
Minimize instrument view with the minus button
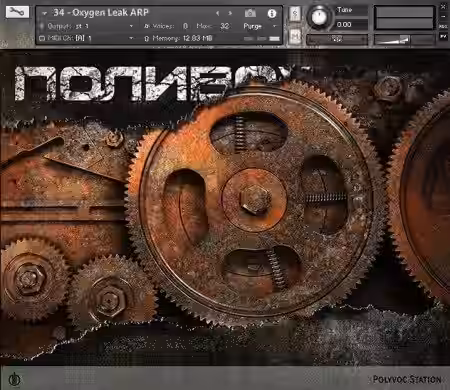point(443,16)
